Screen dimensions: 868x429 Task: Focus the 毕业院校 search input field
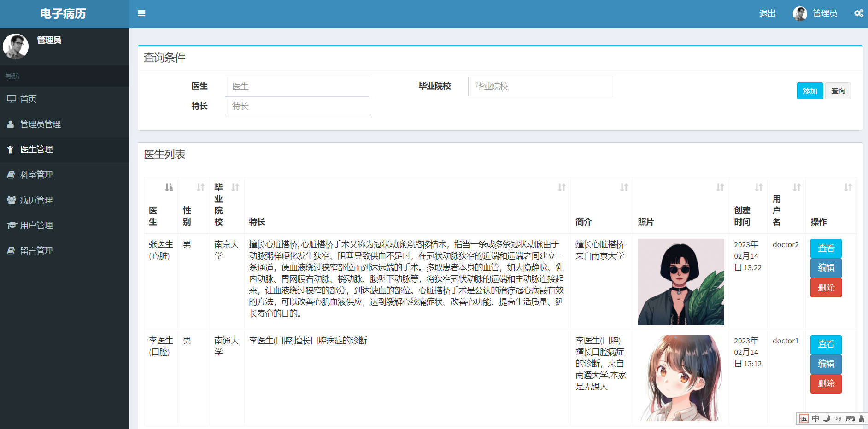point(540,87)
